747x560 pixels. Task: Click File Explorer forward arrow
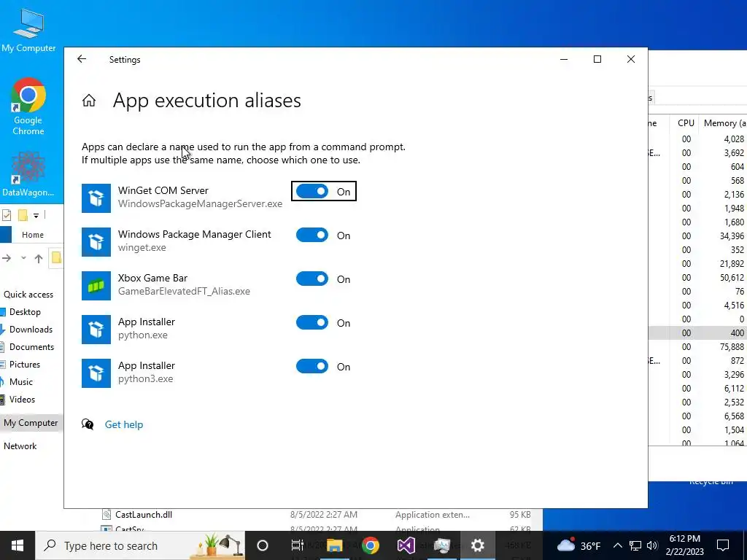tap(7, 258)
